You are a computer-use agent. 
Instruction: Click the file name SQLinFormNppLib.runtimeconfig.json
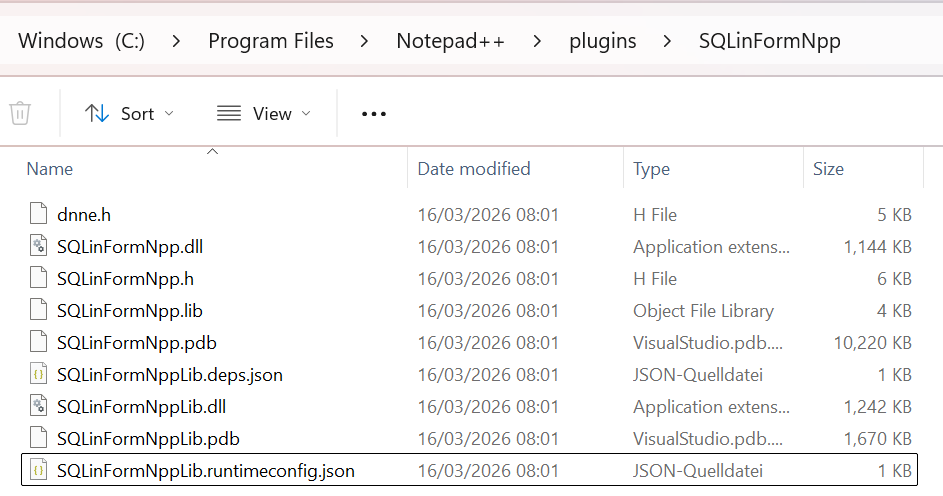click(206, 471)
